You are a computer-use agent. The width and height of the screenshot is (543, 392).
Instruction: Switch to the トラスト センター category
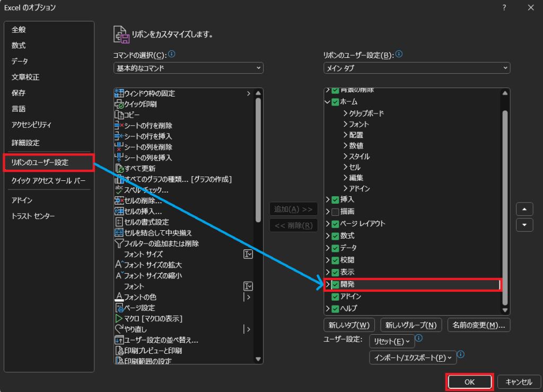click(33, 216)
